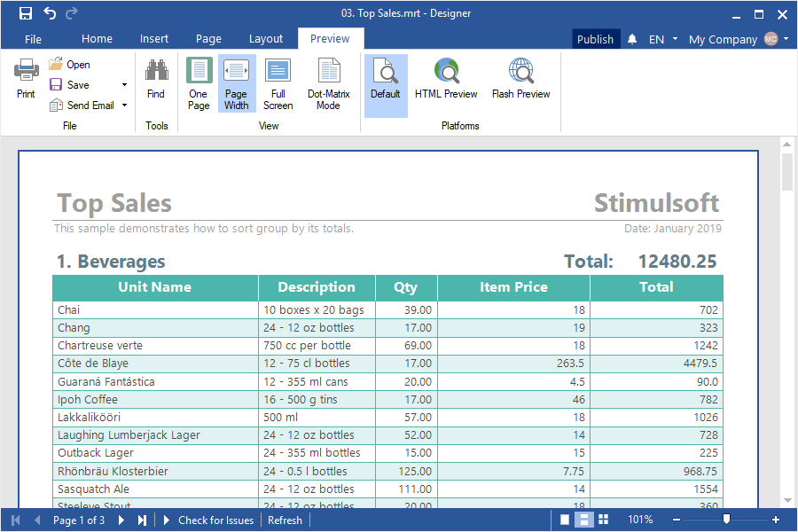The height and width of the screenshot is (532, 798).
Task: Open the EN language dropdown
Action: (663, 39)
